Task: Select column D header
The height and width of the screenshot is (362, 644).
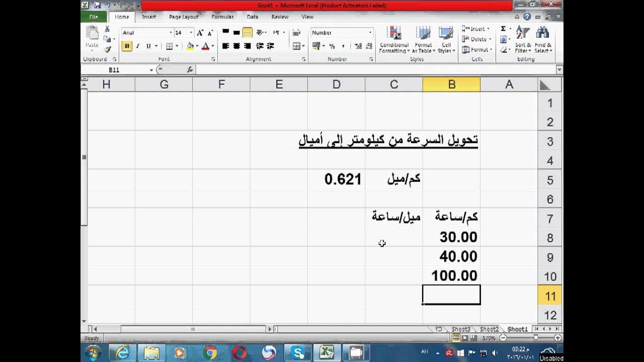Action: point(337,85)
